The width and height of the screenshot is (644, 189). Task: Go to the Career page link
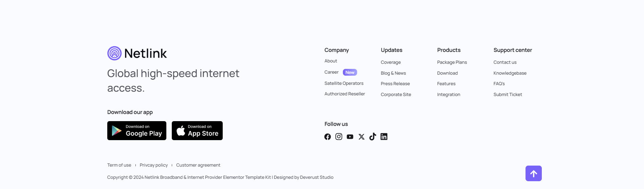[x=331, y=72]
